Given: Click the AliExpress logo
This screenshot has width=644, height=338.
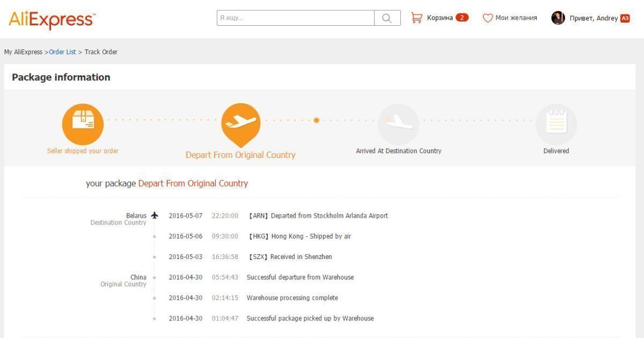Looking at the screenshot, I should (x=52, y=20).
